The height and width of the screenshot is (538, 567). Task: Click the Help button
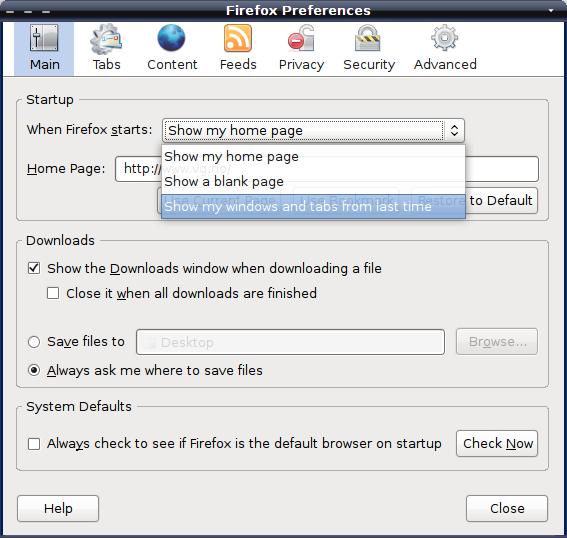[58, 508]
